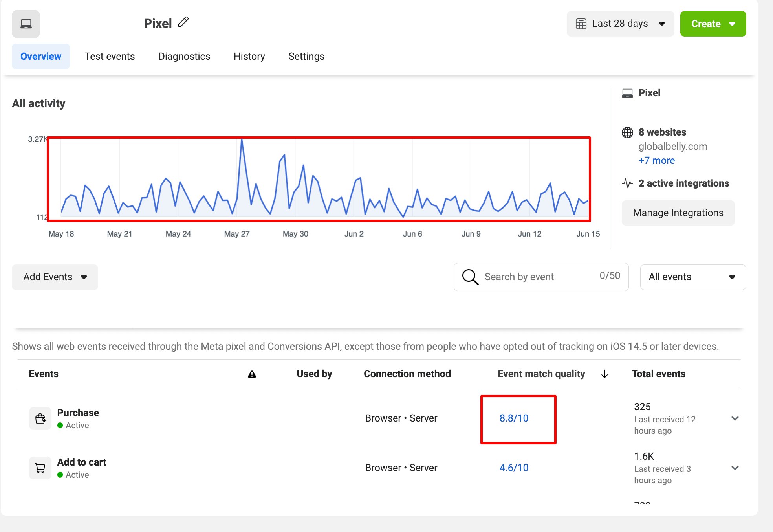The image size is (773, 532).
Task: Open the All events filter dropdown
Action: [692, 277]
